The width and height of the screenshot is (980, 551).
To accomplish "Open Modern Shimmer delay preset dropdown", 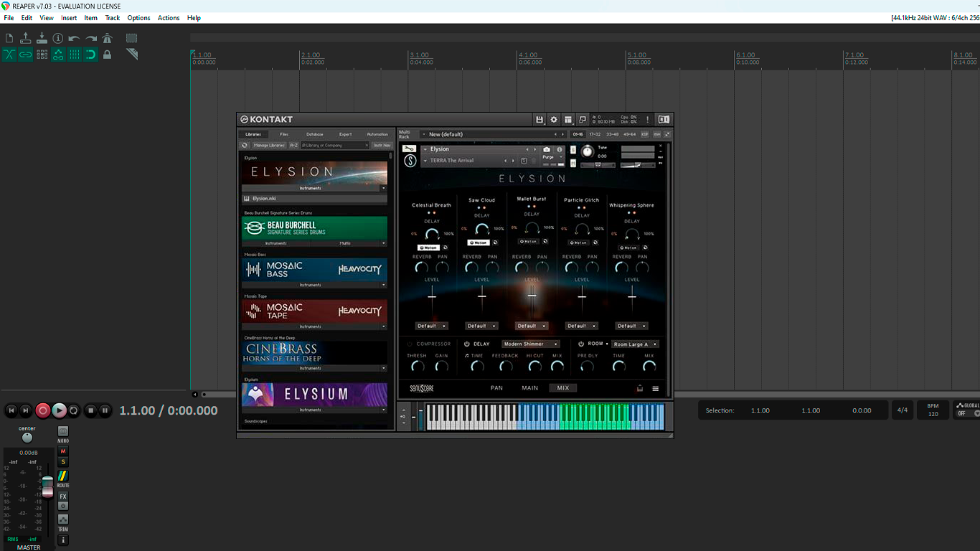I will 531,344.
